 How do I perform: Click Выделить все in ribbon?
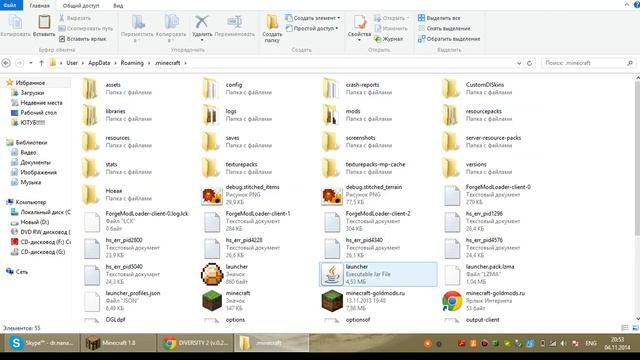(439, 18)
